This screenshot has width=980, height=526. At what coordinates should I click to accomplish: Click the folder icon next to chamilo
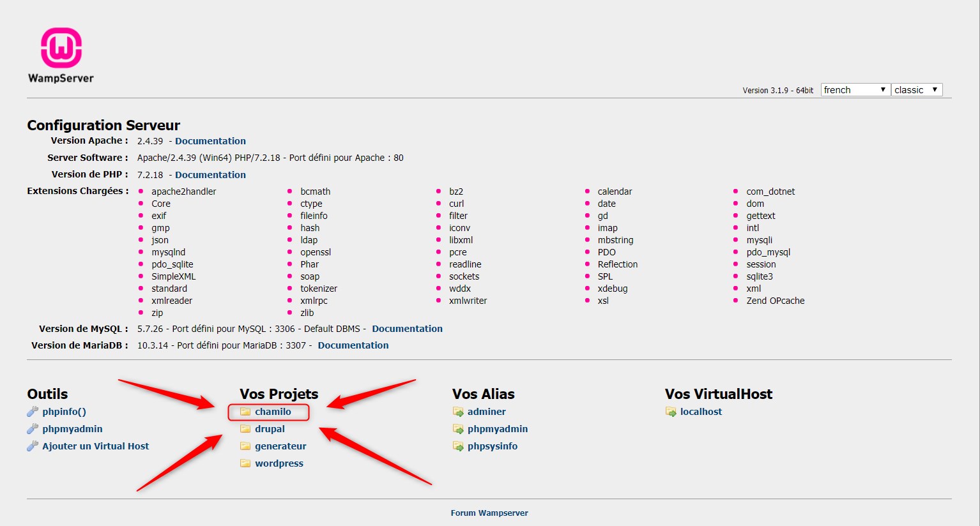tap(245, 412)
